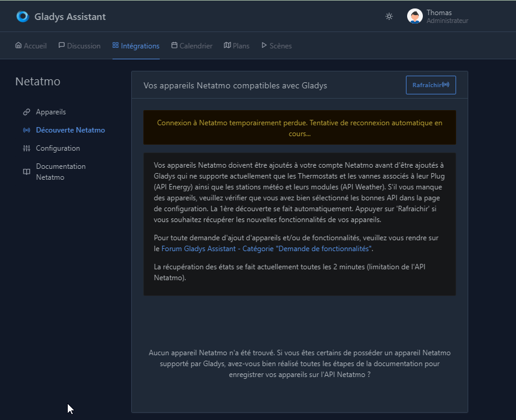Viewport: 516px width, 420px height.
Task: Select the Intégrations tab
Action: (136, 46)
